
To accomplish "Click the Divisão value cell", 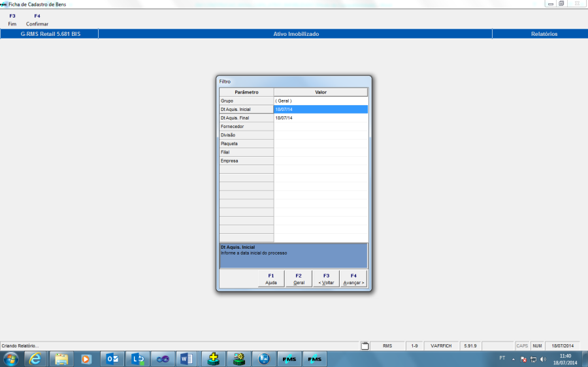I will (321, 135).
